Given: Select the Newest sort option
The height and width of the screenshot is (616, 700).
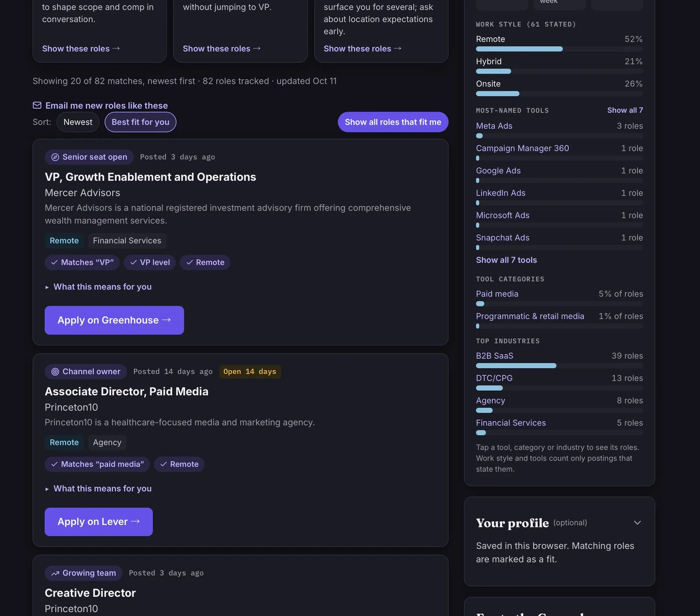Looking at the screenshot, I should pos(78,122).
